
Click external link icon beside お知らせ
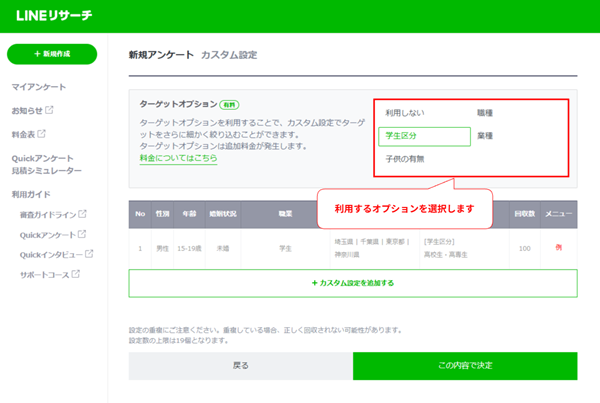click(51, 110)
